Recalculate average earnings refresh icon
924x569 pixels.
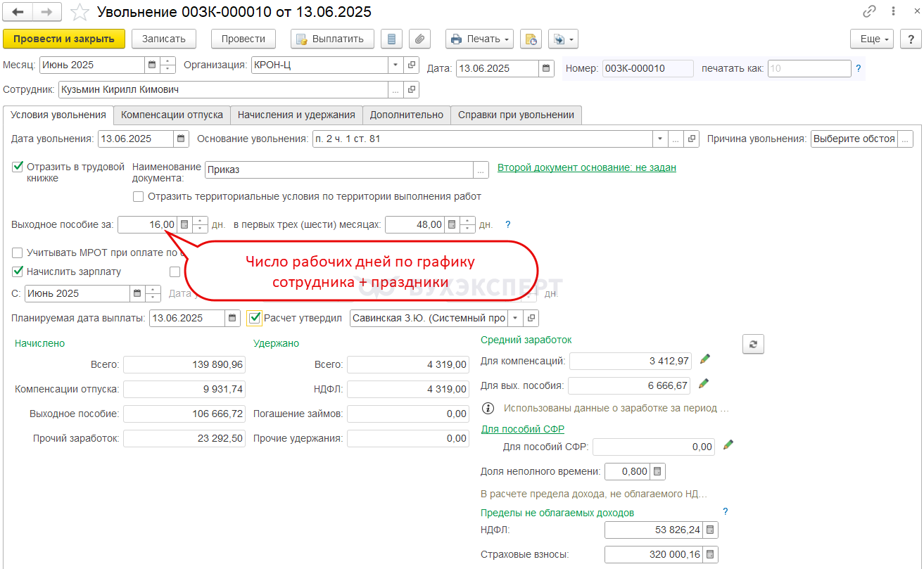point(753,344)
